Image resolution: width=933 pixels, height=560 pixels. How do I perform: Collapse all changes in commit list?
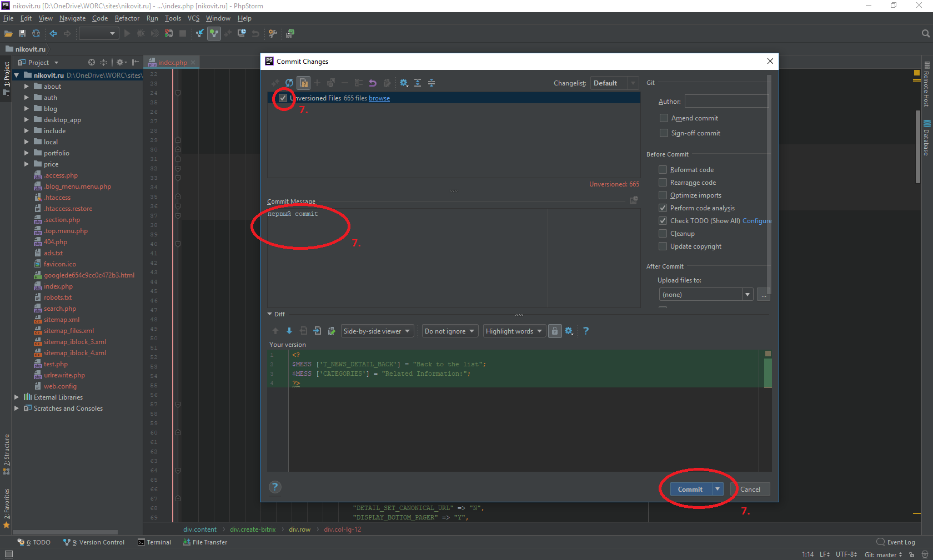432,83
